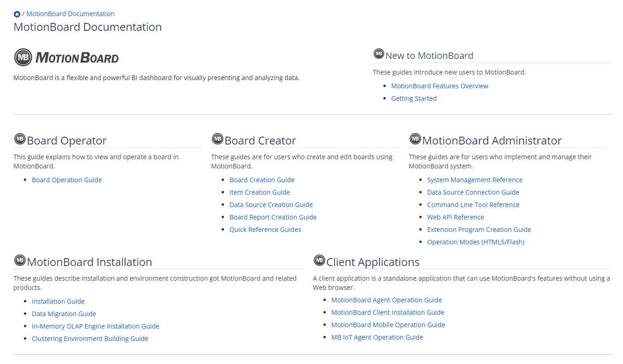Open the Data Migration Guide
Image resolution: width=623 pixels, height=364 pixels.
[x=64, y=314]
